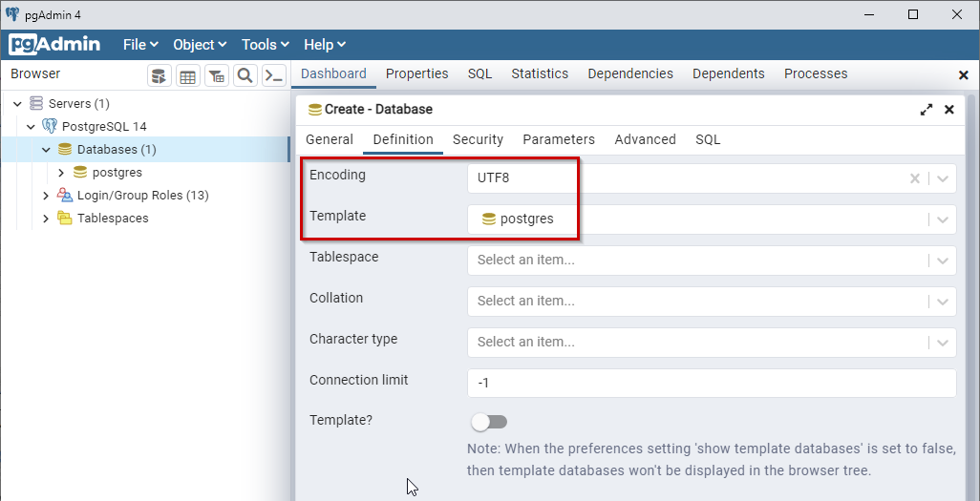
Task: Switch to the Properties tab
Action: [x=416, y=73]
